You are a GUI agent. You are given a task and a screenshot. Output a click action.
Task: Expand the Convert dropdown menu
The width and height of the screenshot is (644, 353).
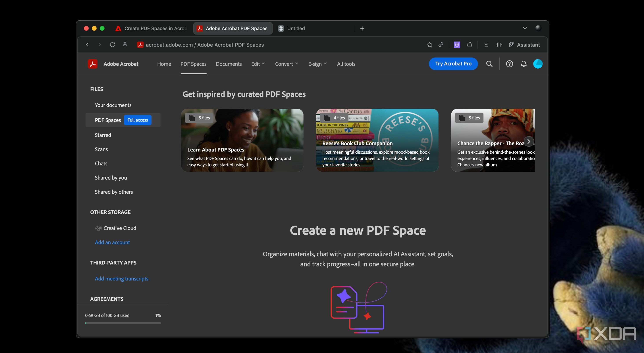click(287, 64)
